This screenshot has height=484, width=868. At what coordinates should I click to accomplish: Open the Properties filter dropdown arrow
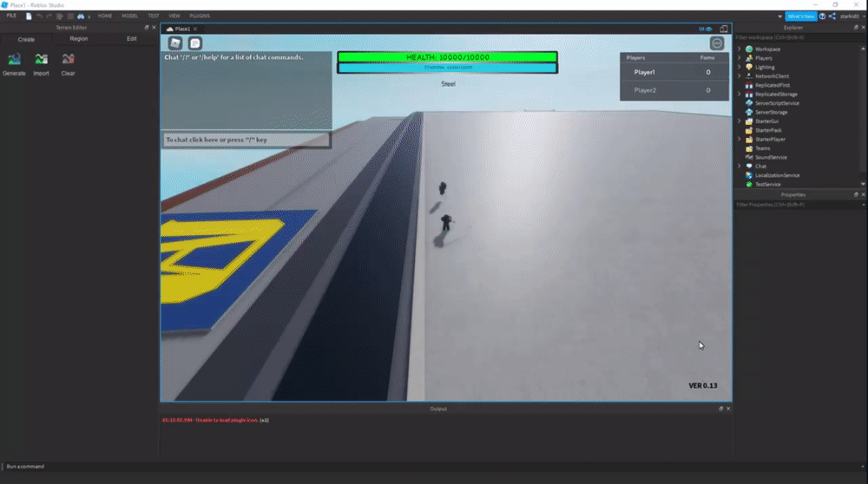pos(863,205)
